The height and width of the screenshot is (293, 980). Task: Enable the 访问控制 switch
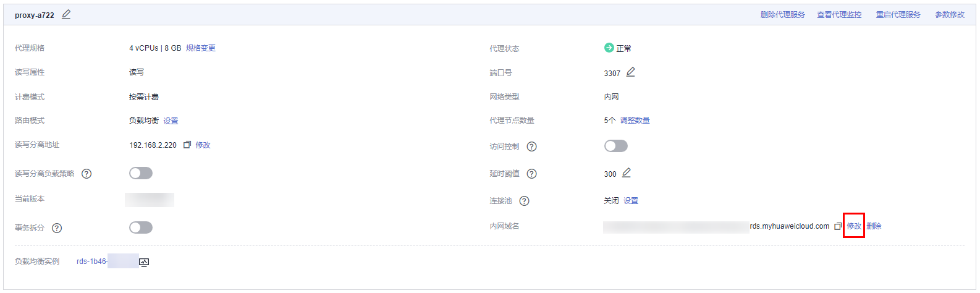point(615,146)
